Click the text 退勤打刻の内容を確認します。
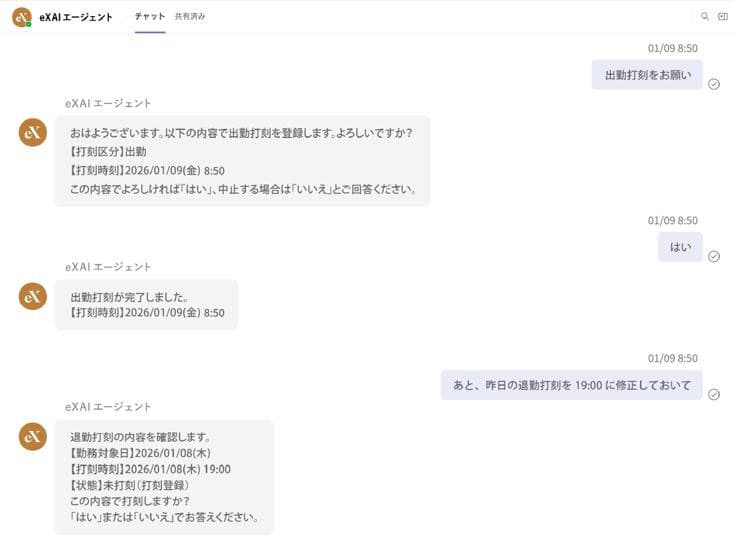The width and height of the screenshot is (733, 546). 141,437
